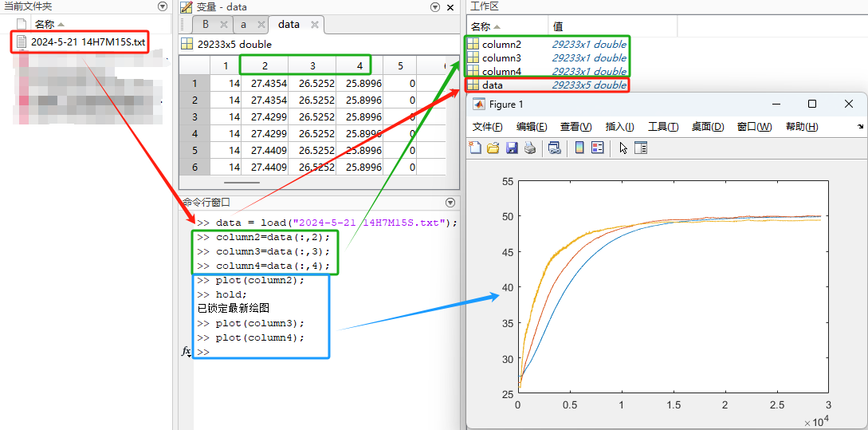Insert a legend via the toolbar icon

pyautogui.click(x=597, y=148)
